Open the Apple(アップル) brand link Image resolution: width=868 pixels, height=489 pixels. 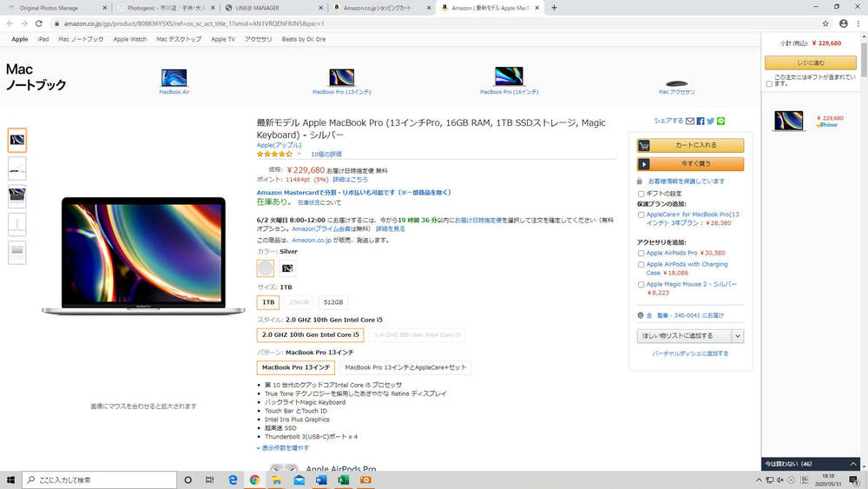(279, 145)
